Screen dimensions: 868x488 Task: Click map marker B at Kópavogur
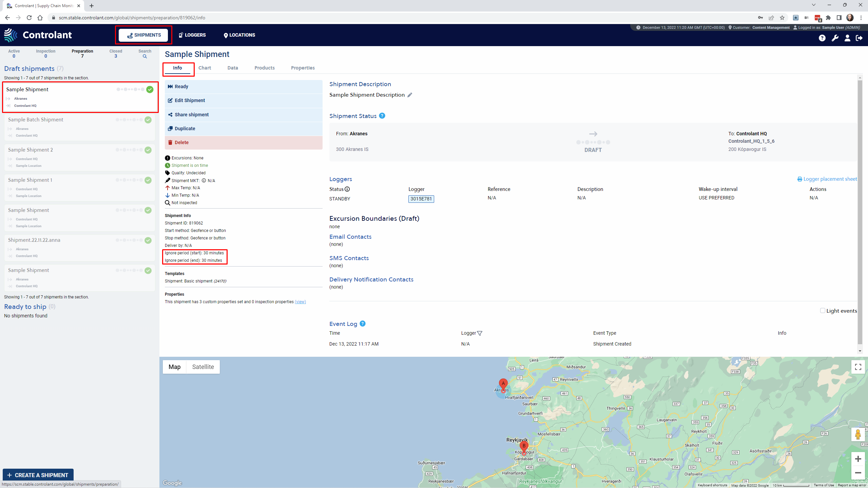(x=524, y=448)
